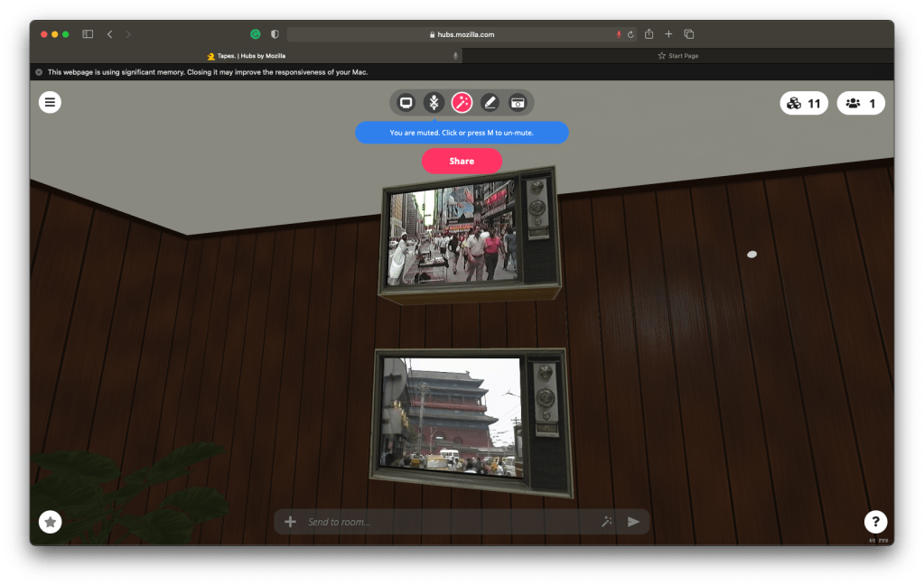
Task: Select the magic wand spawn tool
Action: (x=462, y=103)
